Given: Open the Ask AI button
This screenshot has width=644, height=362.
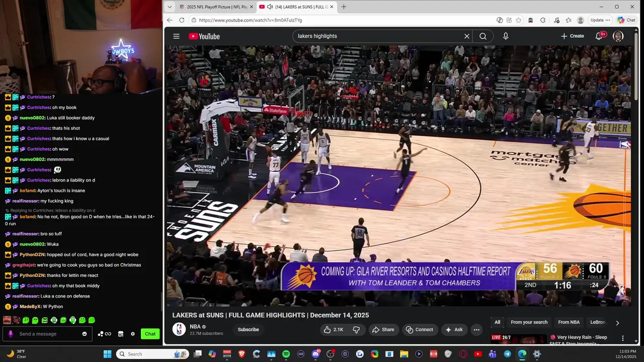Looking at the screenshot, I should pyautogui.click(x=454, y=330).
